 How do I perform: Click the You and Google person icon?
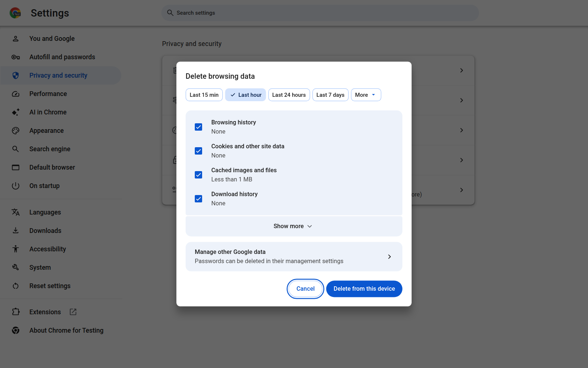15,39
